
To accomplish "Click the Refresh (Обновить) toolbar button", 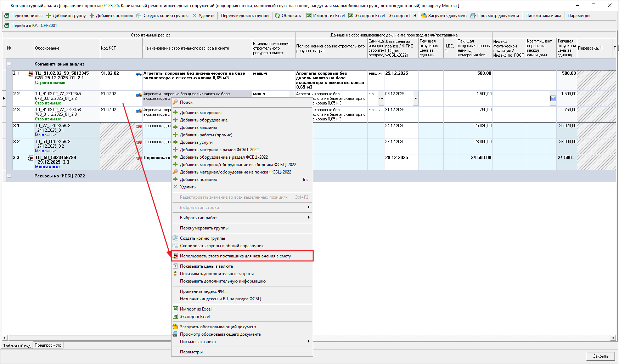I will [x=288, y=16].
